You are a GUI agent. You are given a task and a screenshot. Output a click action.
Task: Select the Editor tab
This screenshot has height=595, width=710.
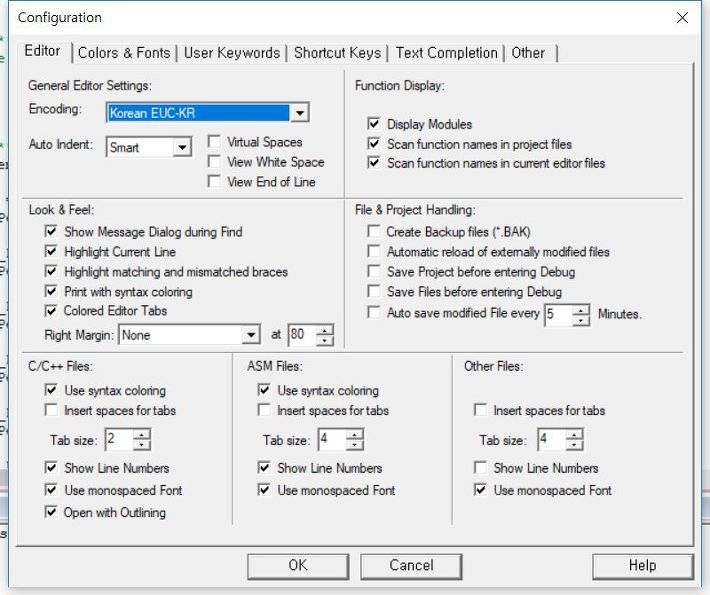pos(42,51)
